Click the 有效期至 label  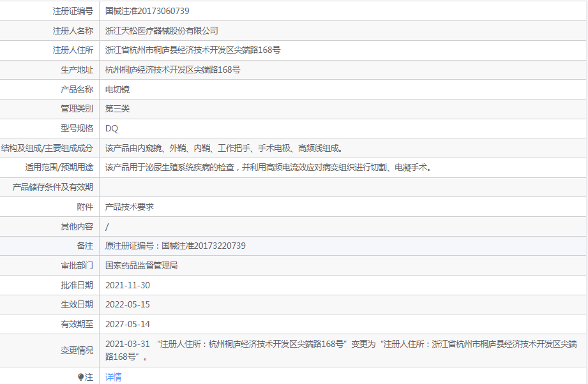click(77, 325)
